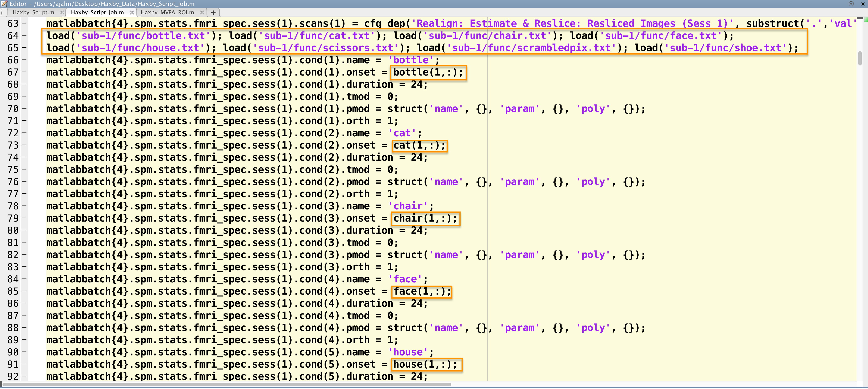Toggle breakpoint dash on line 91
The width and height of the screenshot is (868, 389).
click(x=24, y=364)
